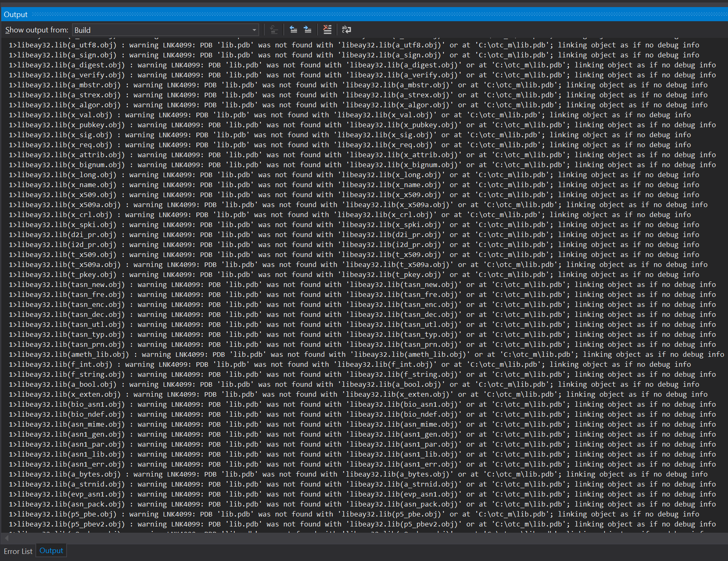Image resolution: width=728 pixels, height=561 pixels.
Task: Click the asn_pack.obj warning line
Action: (x=362, y=504)
